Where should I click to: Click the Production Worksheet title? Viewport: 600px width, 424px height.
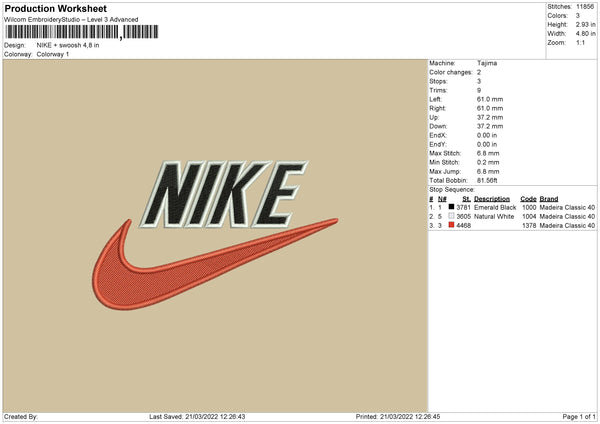[55, 8]
